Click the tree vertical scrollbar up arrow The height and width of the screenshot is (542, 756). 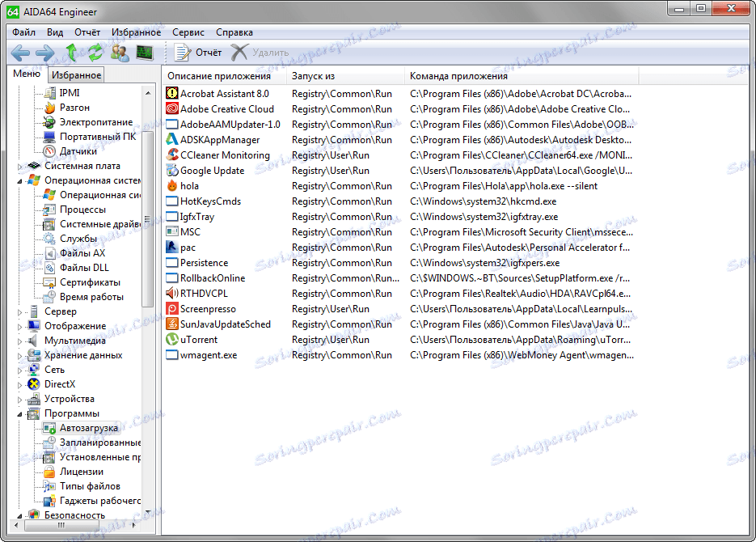(148, 92)
